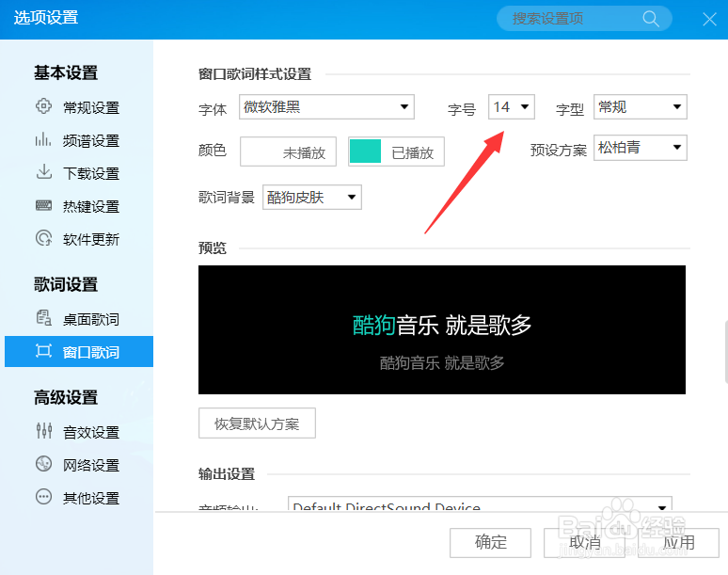
Task: Click the 软件更新 refresh icon
Action: 43,238
